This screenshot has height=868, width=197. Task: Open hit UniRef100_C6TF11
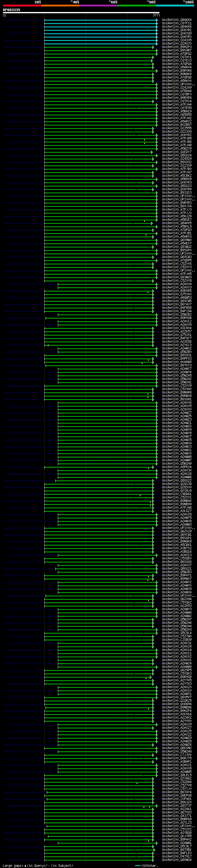176,23
